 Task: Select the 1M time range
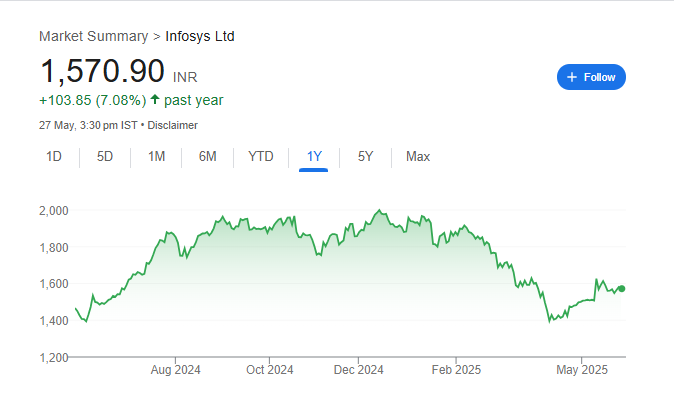(156, 156)
